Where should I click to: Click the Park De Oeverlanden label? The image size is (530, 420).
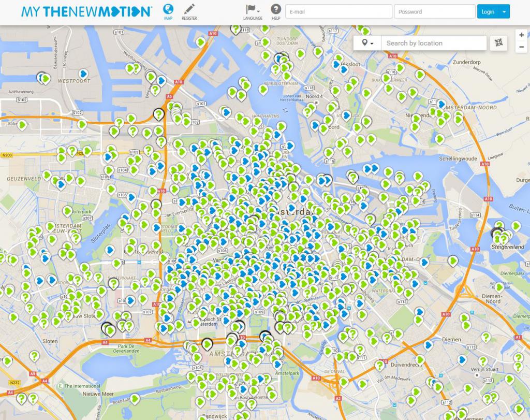(126, 349)
